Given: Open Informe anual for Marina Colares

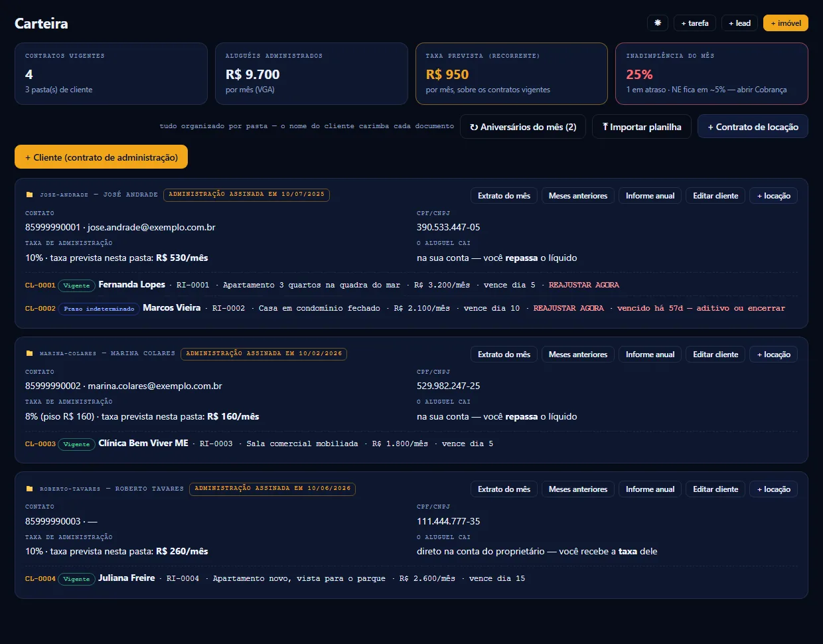Looking at the screenshot, I should (x=650, y=355).
